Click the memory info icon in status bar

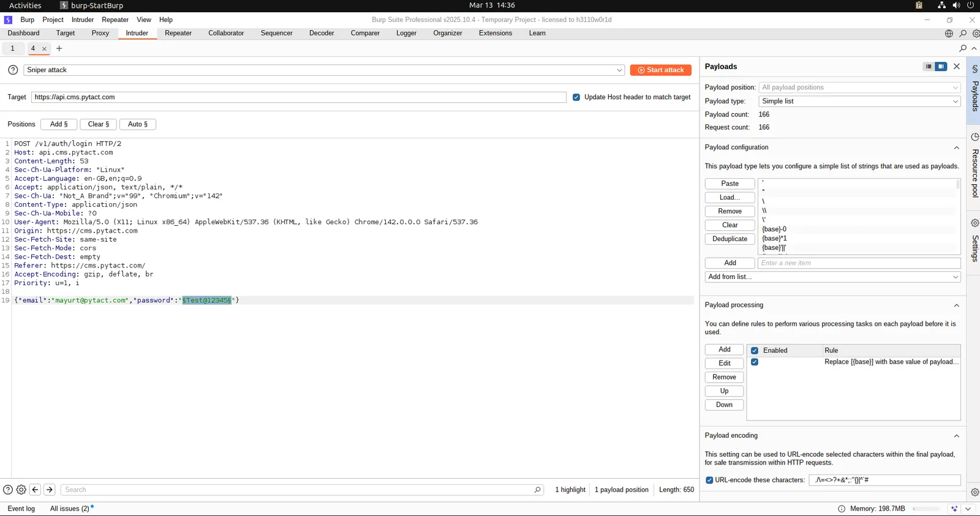pyautogui.click(x=842, y=509)
